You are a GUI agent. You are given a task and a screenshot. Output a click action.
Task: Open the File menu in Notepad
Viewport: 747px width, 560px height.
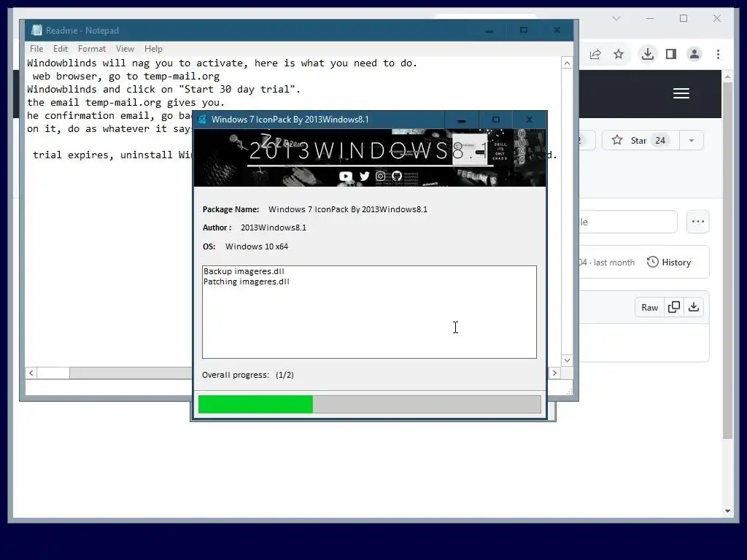(36, 49)
